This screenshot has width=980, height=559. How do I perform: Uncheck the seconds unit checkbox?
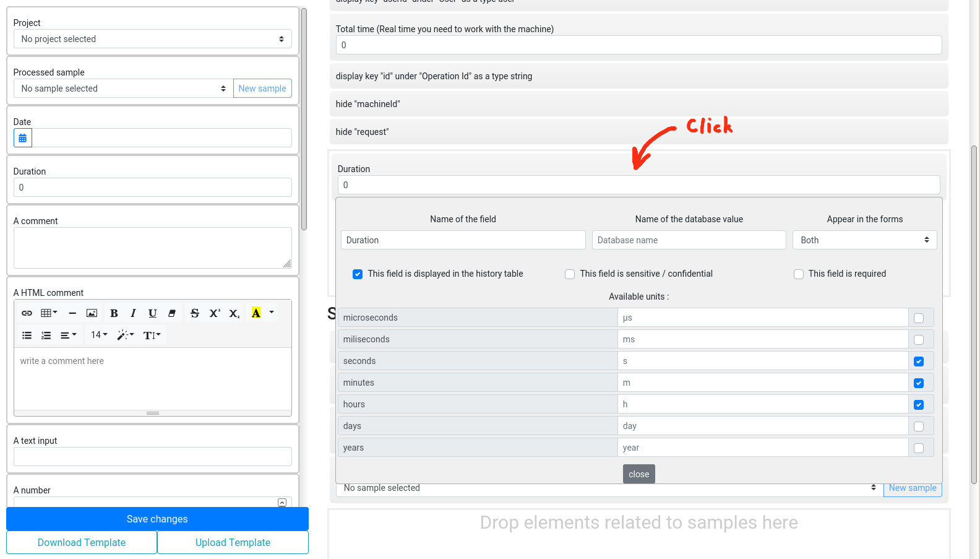(919, 362)
